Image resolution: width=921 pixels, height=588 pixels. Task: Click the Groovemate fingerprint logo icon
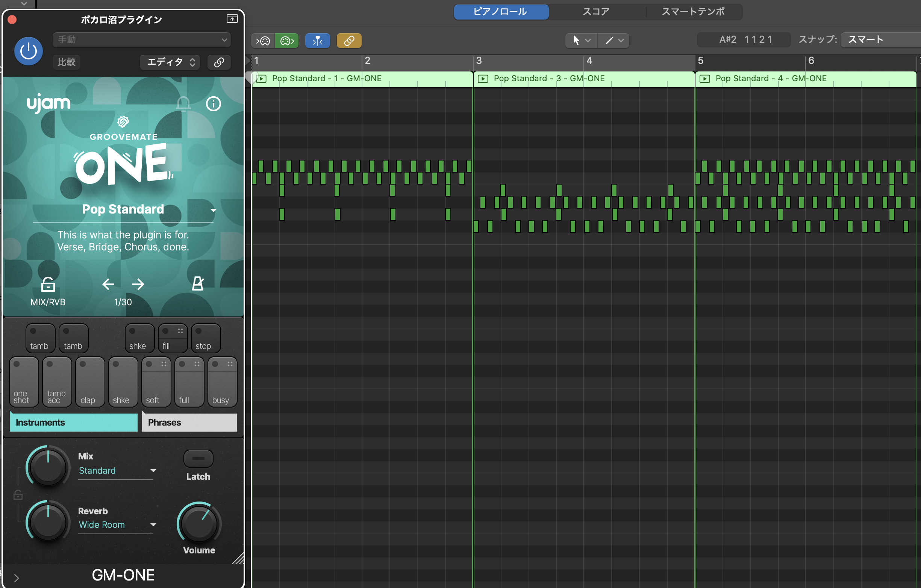click(123, 122)
